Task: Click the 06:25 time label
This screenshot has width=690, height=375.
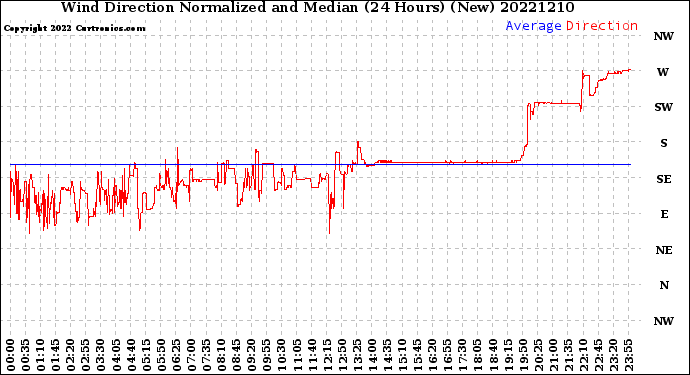Action: tap(176, 356)
